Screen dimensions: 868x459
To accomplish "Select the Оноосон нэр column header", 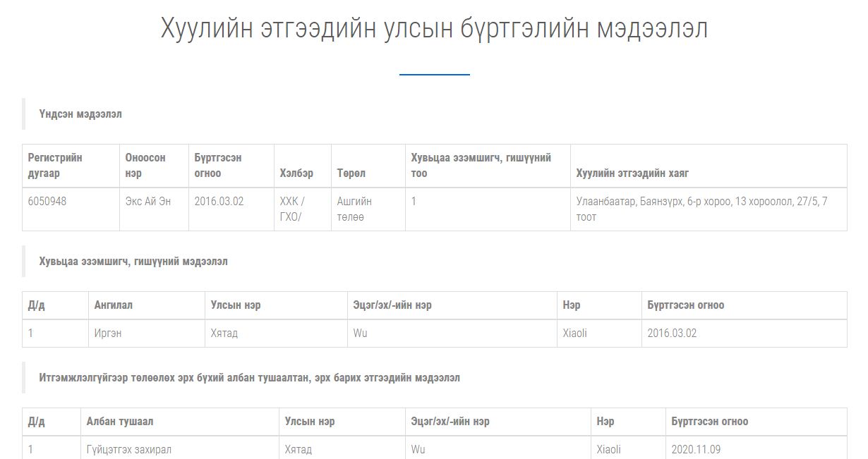I will [145, 166].
